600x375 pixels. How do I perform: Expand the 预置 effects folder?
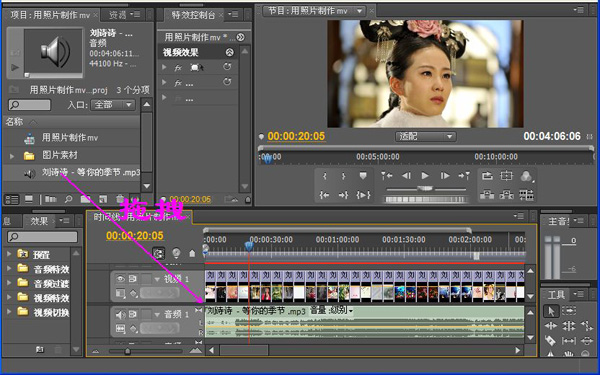click(9, 254)
